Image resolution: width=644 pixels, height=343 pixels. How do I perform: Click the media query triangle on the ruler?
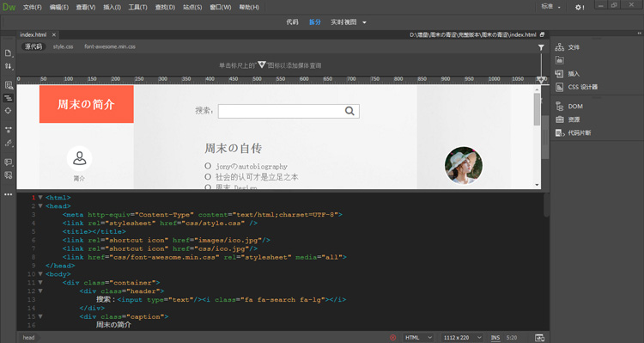(x=541, y=80)
